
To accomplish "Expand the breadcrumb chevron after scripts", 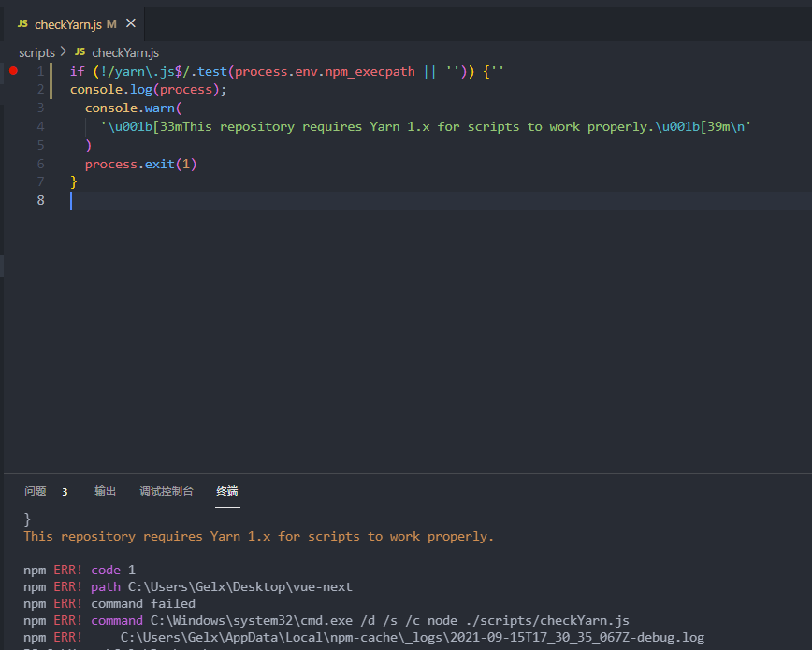I will (64, 51).
